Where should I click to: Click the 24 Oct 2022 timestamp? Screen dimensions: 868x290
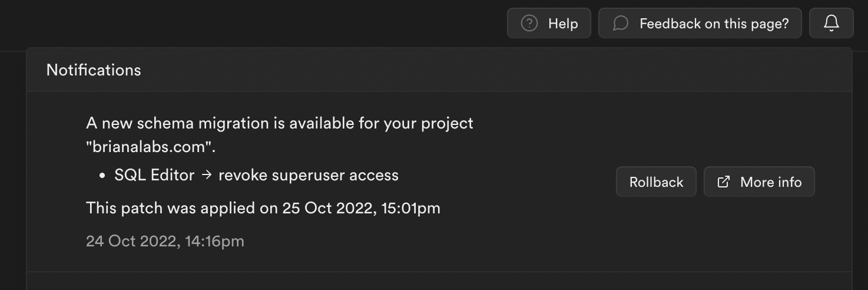[x=165, y=241]
